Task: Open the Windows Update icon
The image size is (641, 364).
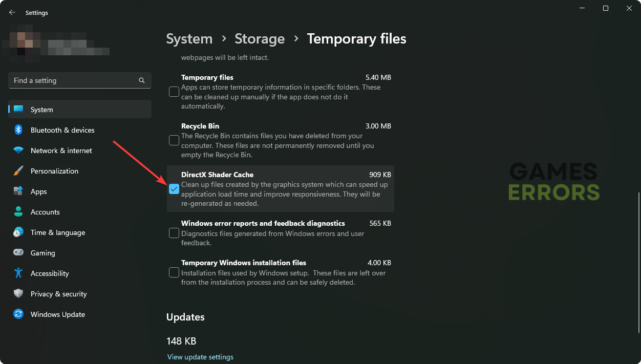Action: [18, 314]
